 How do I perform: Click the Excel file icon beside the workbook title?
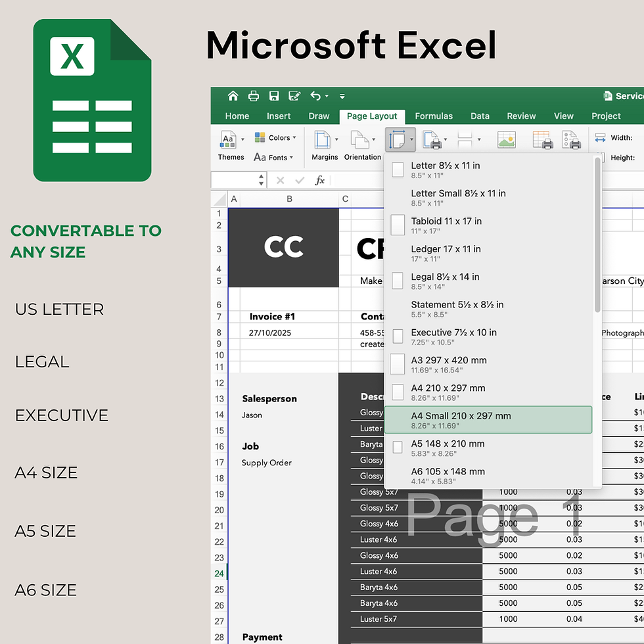tap(608, 96)
